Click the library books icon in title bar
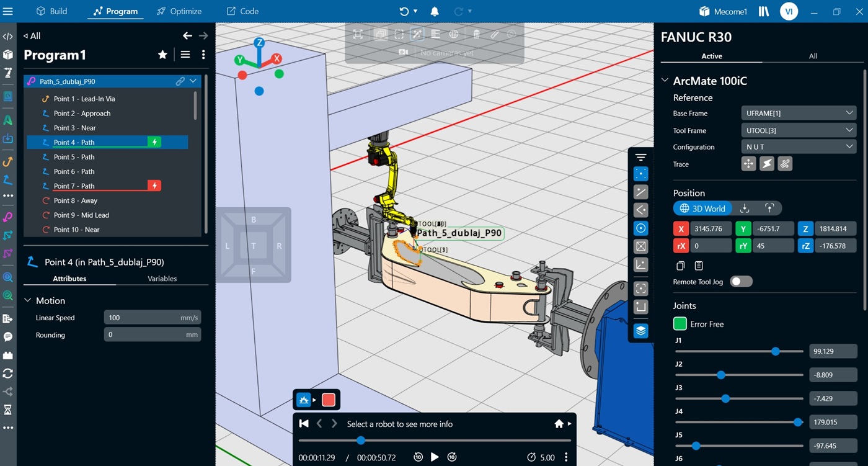Viewport: 868px width, 466px height. coord(763,11)
